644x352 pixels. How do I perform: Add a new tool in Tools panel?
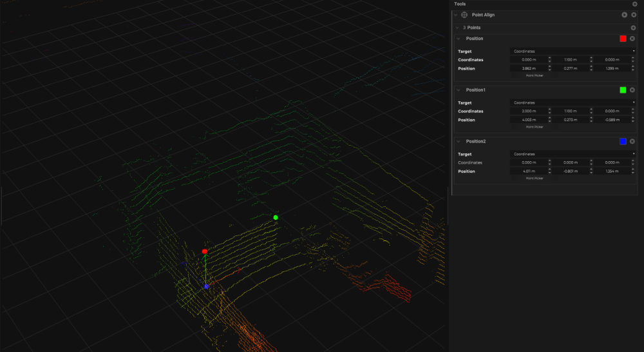pyautogui.click(x=634, y=4)
